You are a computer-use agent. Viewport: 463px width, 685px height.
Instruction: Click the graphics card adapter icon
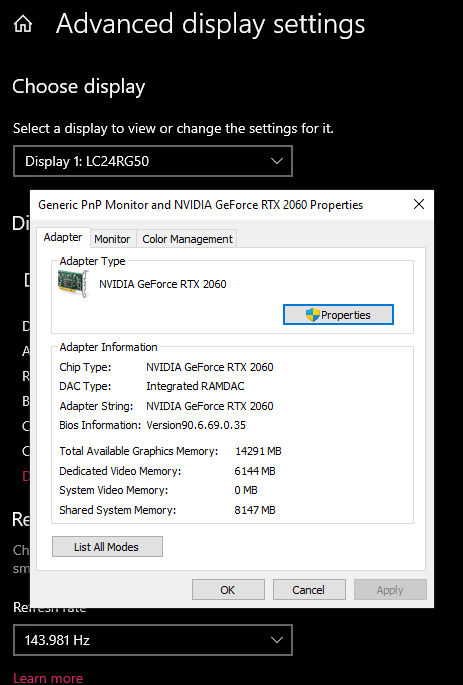[73, 284]
